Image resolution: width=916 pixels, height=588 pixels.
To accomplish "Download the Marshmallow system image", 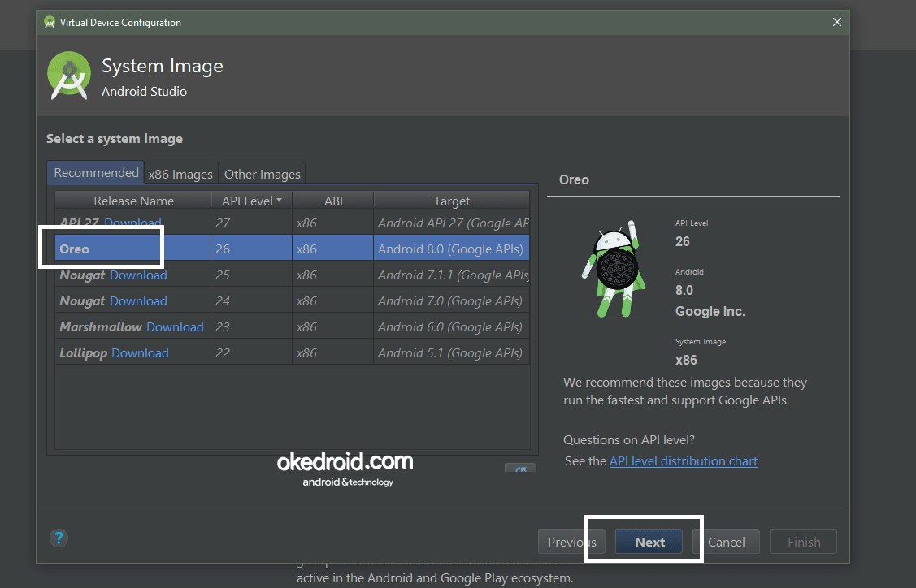I will coord(176,327).
